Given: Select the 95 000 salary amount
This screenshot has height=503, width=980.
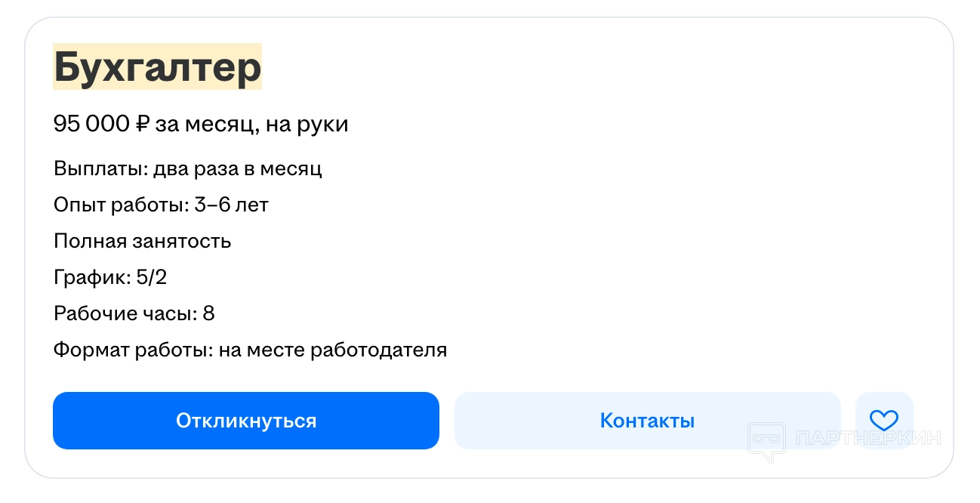Looking at the screenshot, I should 91,124.
